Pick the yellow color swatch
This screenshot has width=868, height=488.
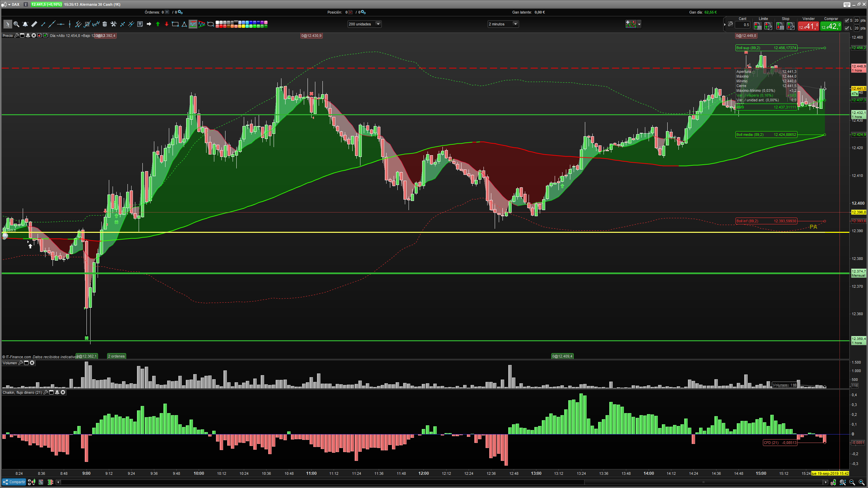click(x=243, y=26)
